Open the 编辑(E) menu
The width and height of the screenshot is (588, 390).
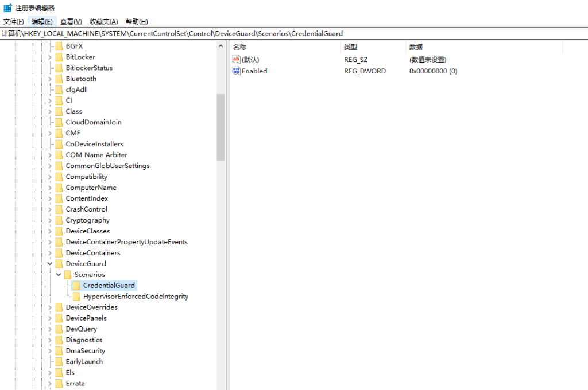[x=42, y=22]
